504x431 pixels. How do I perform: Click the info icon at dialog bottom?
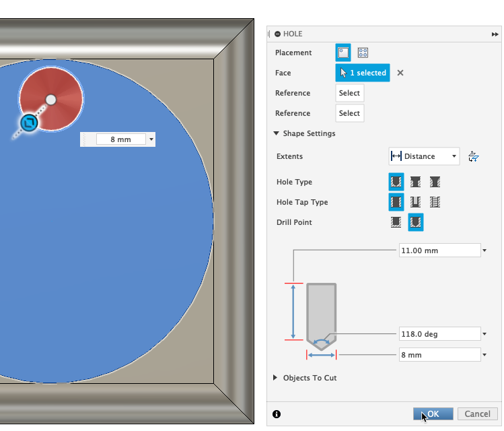coord(277,414)
